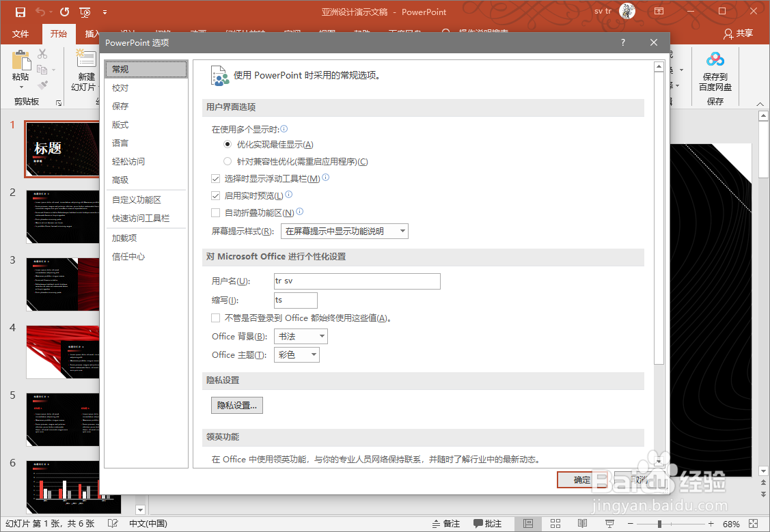
Task: Toggle show Mini Toolbar on selection checkbox
Action: point(215,179)
